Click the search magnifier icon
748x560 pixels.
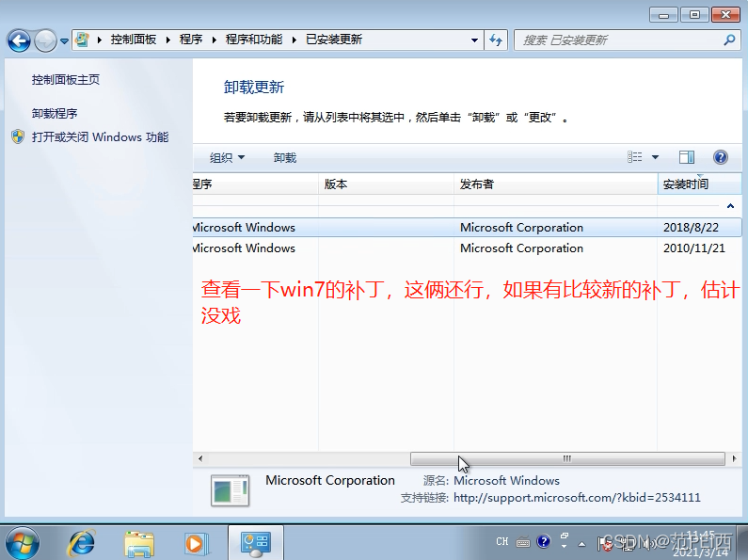tap(729, 40)
